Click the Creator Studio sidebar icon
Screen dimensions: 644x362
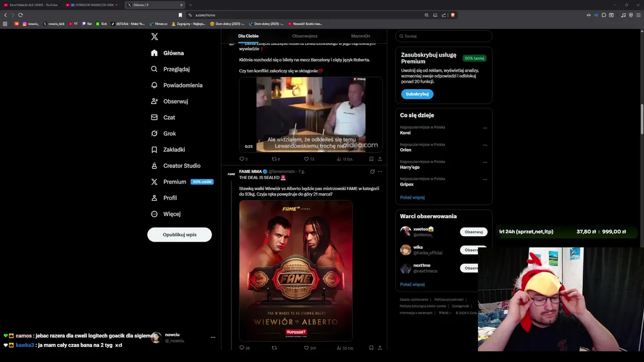(x=154, y=165)
